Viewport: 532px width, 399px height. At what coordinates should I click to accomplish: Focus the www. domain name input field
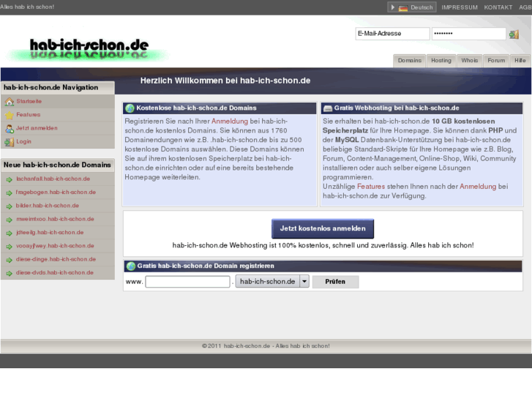(187, 282)
